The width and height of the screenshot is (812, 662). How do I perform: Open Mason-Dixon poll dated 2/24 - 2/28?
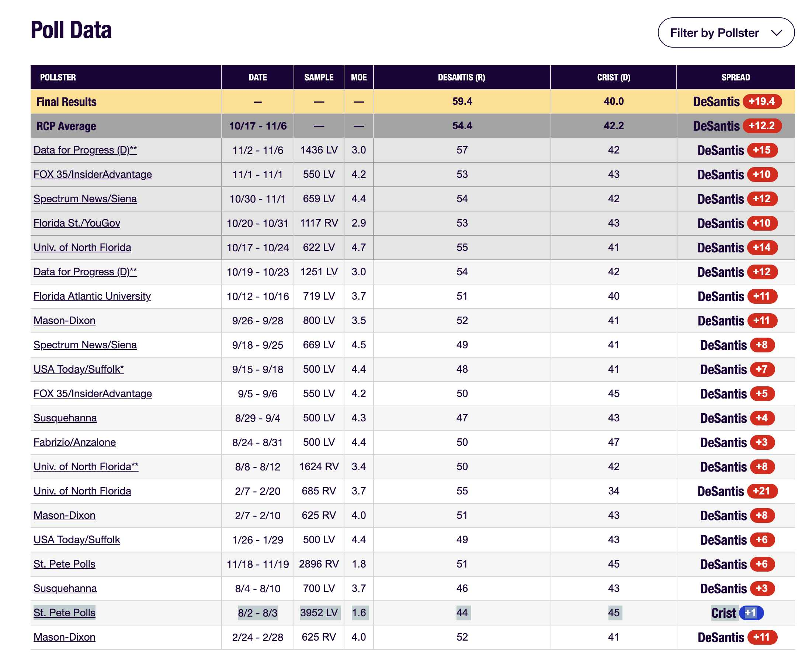(x=65, y=638)
